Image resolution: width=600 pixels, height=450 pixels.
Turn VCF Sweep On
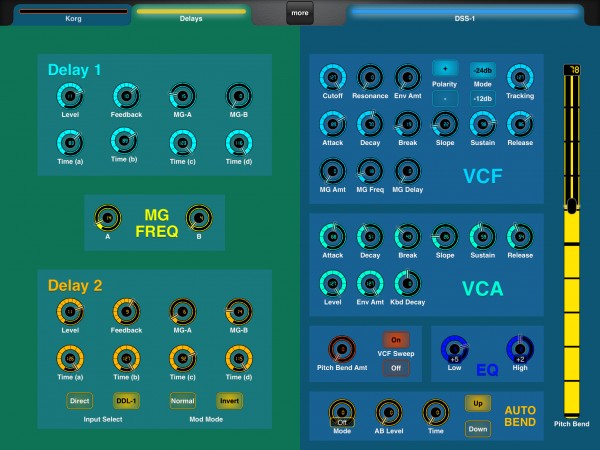coord(396,340)
